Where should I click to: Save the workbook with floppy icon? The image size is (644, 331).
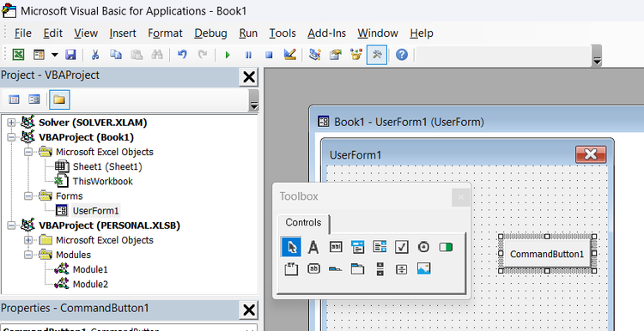coord(70,55)
